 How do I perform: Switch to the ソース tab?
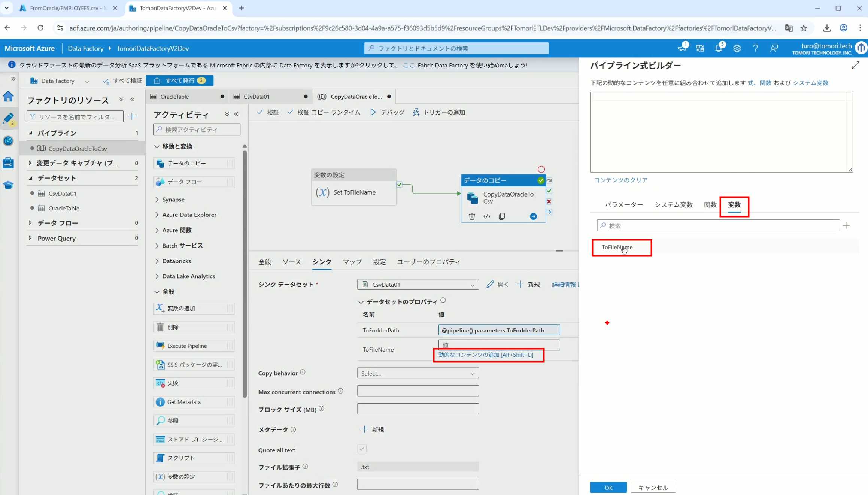pyautogui.click(x=291, y=262)
